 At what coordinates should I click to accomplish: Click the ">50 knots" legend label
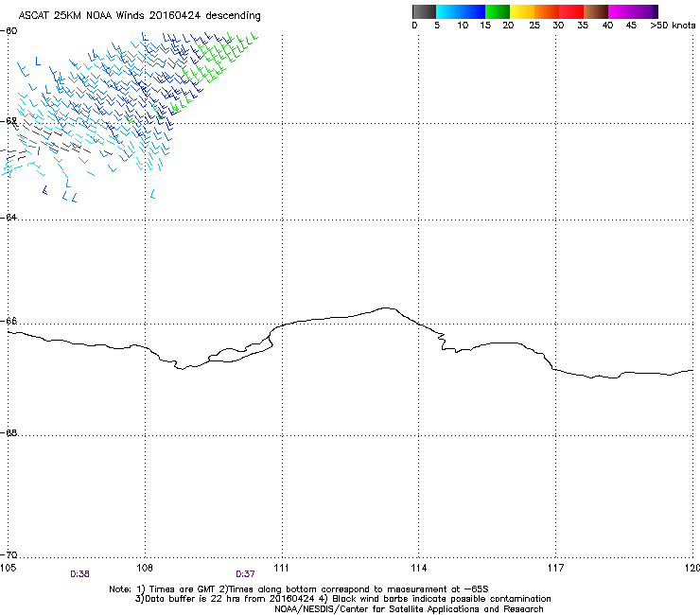pos(673,26)
